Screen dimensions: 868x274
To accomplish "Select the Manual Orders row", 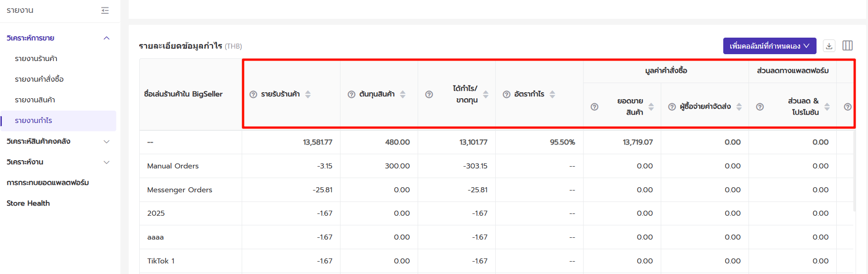I will (496, 166).
